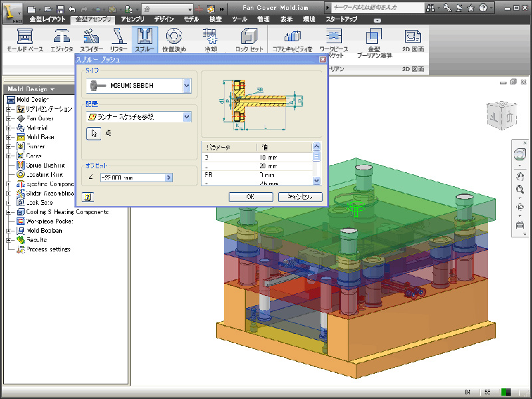Expand the Cooling & Heating Components node
532x399 pixels.
tap(10, 212)
